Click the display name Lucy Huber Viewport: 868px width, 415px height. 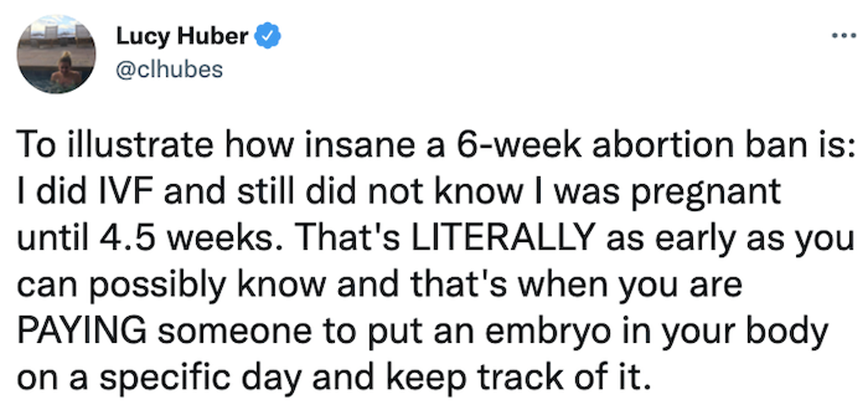pos(182,36)
